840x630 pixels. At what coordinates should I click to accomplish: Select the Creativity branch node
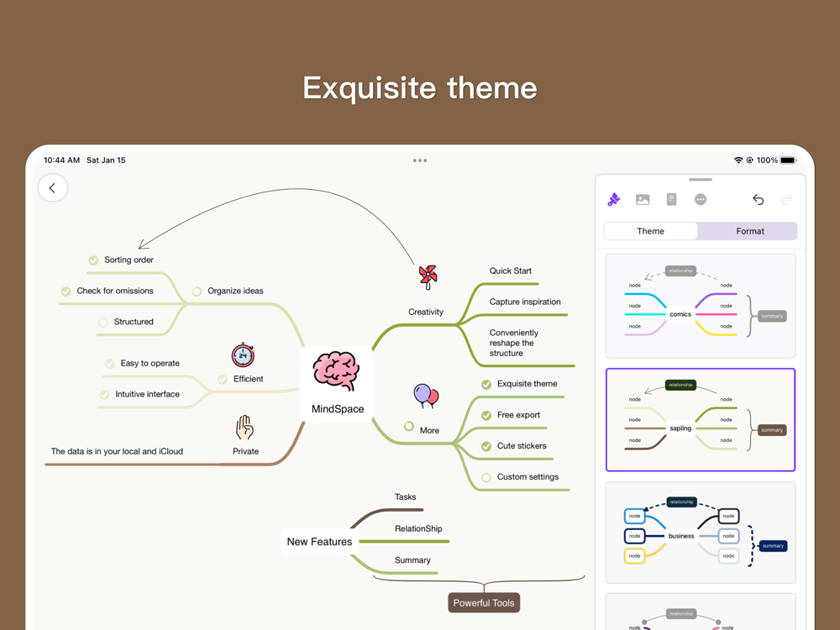coord(426,312)
